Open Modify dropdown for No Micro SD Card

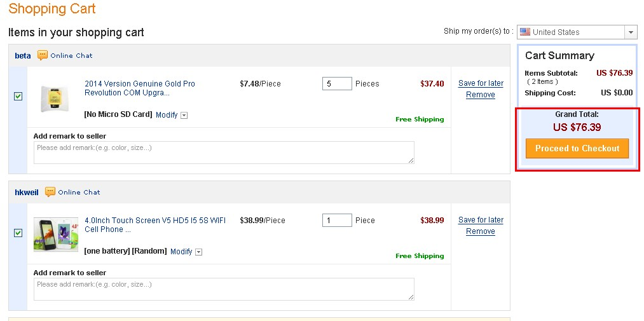tap(184, 116)
